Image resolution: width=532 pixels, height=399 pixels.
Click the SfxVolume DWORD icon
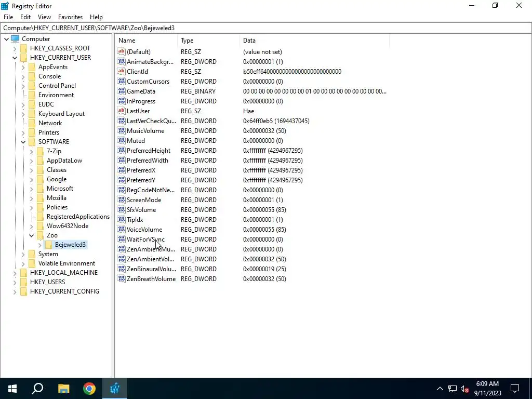click(x=122, y=210)
